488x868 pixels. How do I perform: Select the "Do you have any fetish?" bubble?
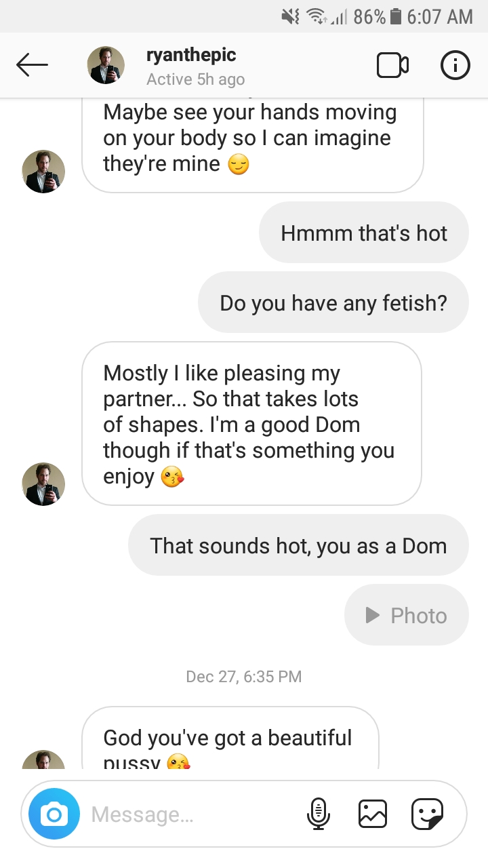coord(333,302)
